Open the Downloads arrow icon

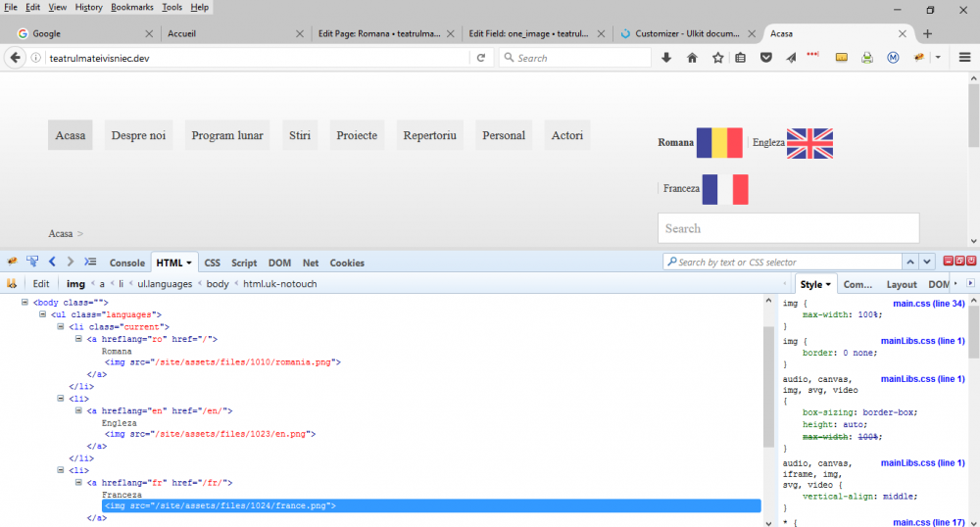666,58
